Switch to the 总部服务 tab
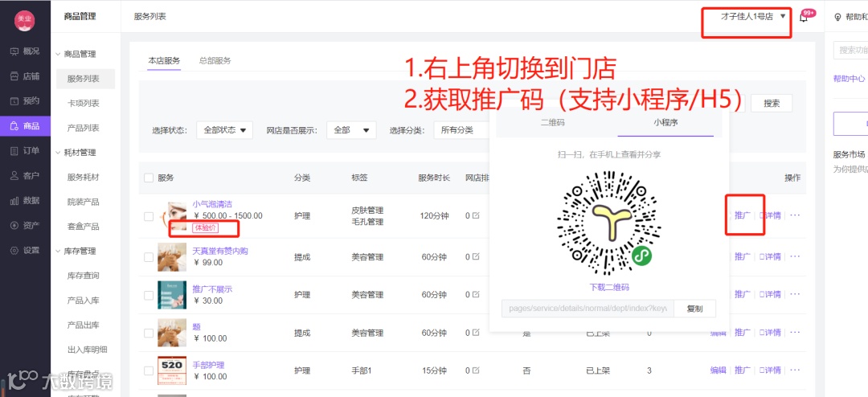 click(x=215, y=61)
